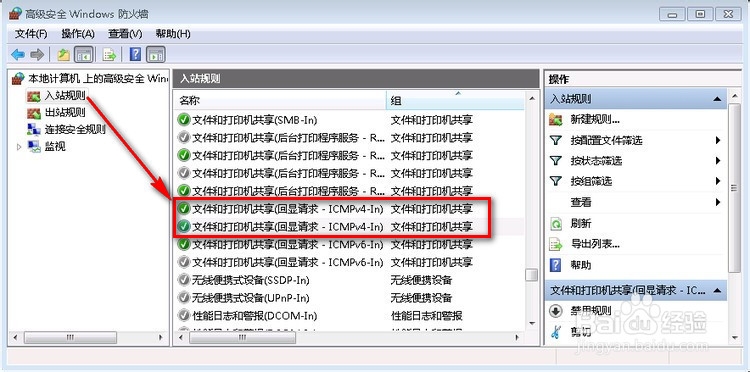Select 入站规则 in the left tree

point(65,96)
